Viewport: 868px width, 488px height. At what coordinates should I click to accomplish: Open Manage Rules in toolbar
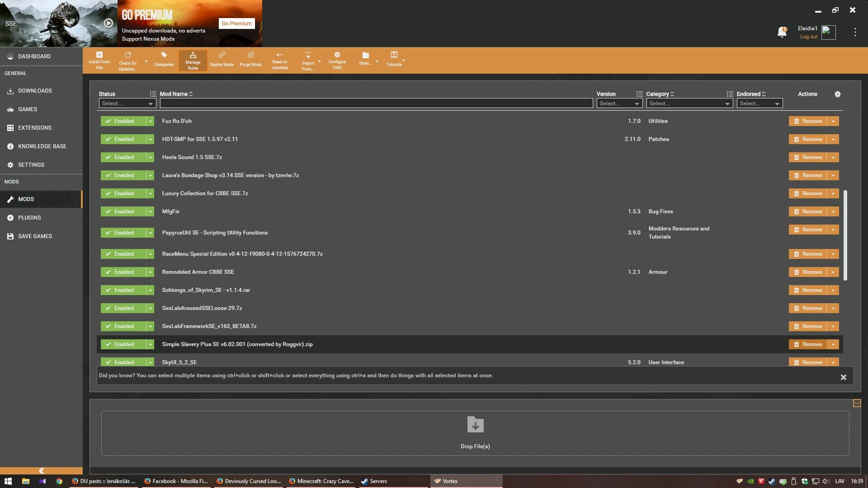pos(193,61)
